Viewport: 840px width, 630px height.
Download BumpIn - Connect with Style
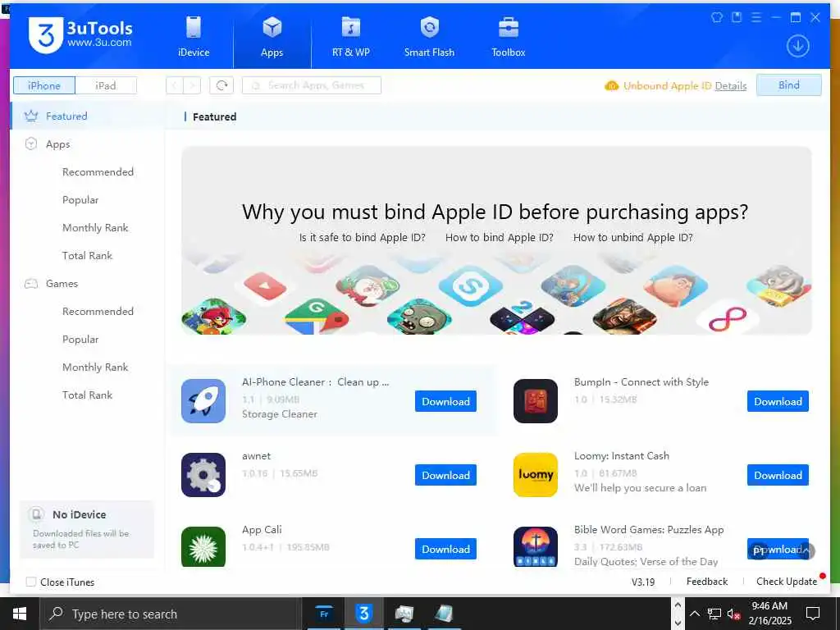pos(778,401)
